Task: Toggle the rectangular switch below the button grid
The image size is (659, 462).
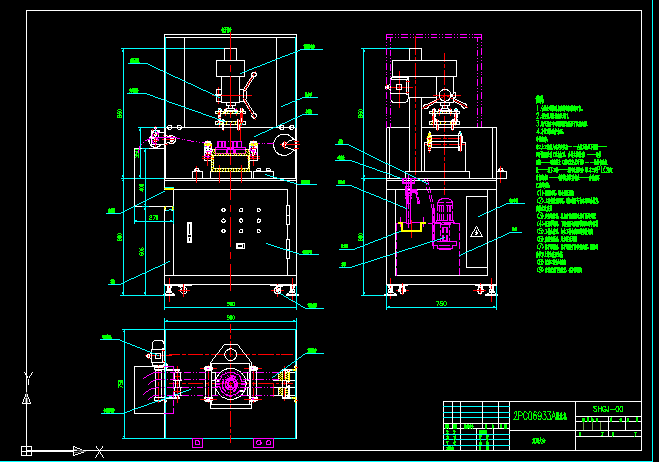Action: [240, 246]
